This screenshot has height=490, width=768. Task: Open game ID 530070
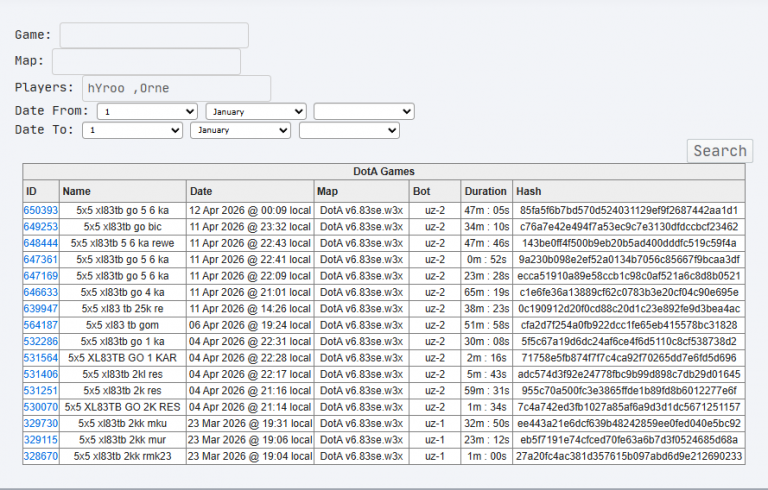point(41,407)
